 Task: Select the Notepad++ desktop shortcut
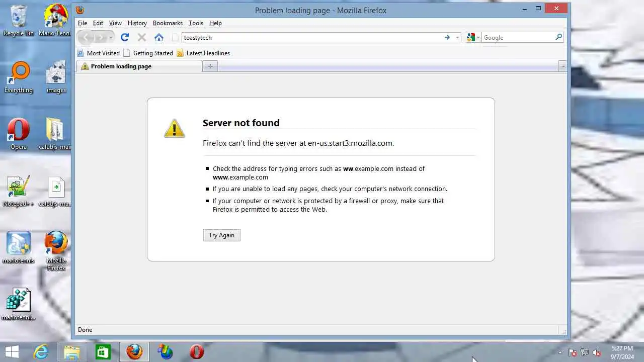(19, 191)
